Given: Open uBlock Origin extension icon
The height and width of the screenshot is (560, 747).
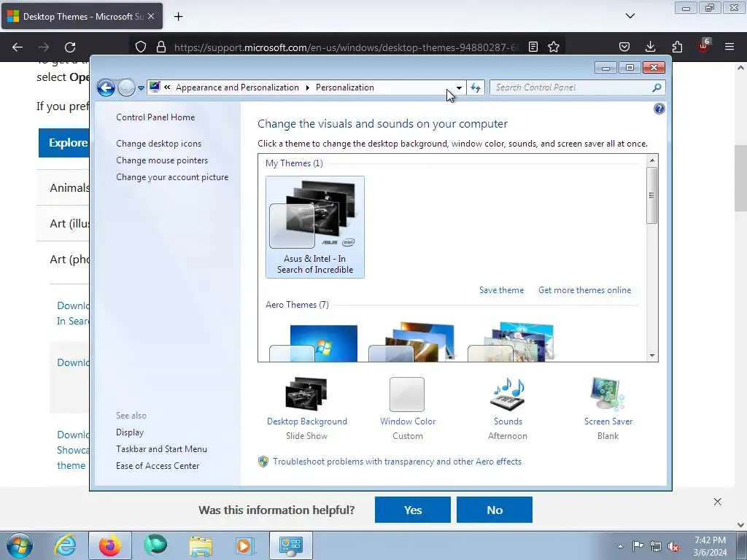Looking at the screenshot, I should (704, 46).
